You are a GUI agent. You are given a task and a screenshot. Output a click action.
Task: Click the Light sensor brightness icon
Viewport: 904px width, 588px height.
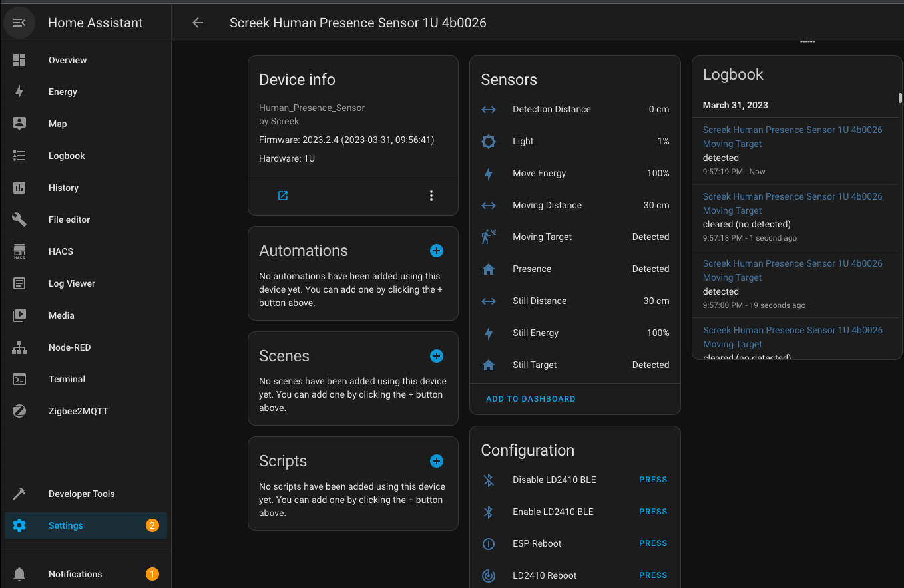[x=489, y=142]
